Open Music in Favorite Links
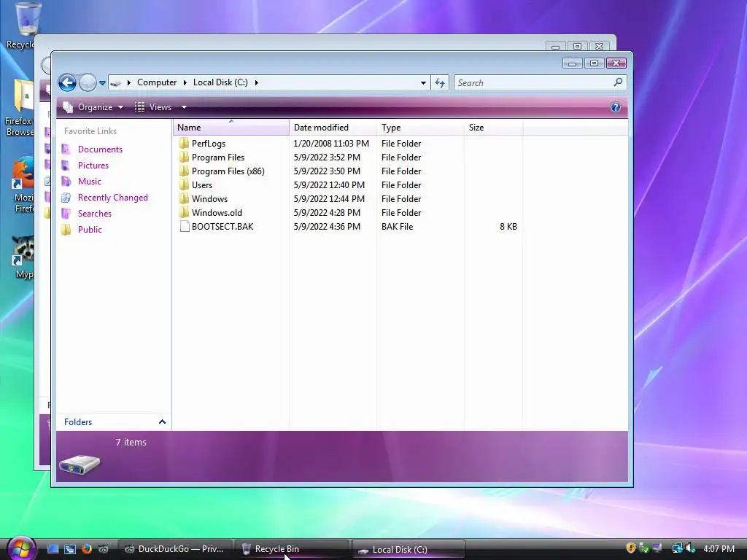747x560 pixels. click(x=90, y=182)
